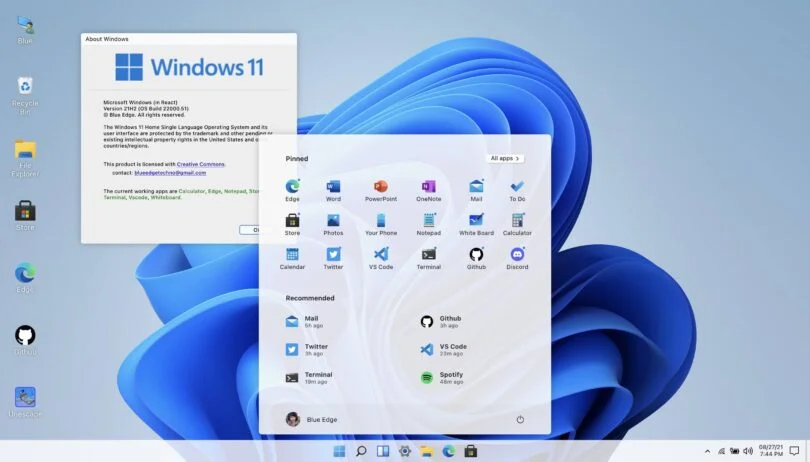The height and width of the screenshot is (462, 810).
Task: Open the Github desktop shortcut
Action: pyautogui.click(x=25, y=340)
